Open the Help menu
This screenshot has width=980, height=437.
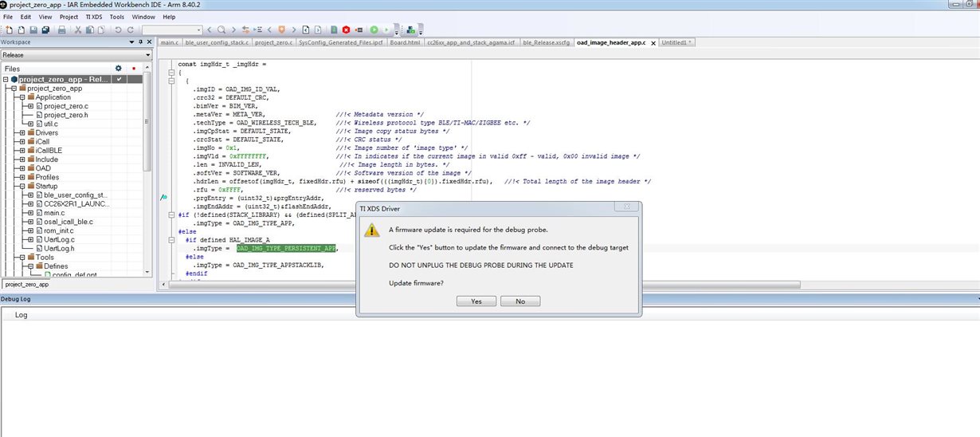tap(169, 16)
